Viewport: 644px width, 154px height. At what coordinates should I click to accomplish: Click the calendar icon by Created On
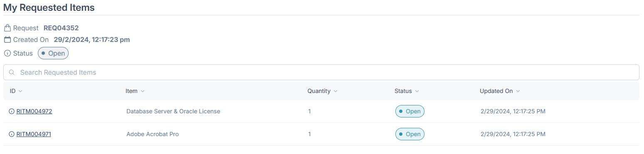click(x=7, y=40)
